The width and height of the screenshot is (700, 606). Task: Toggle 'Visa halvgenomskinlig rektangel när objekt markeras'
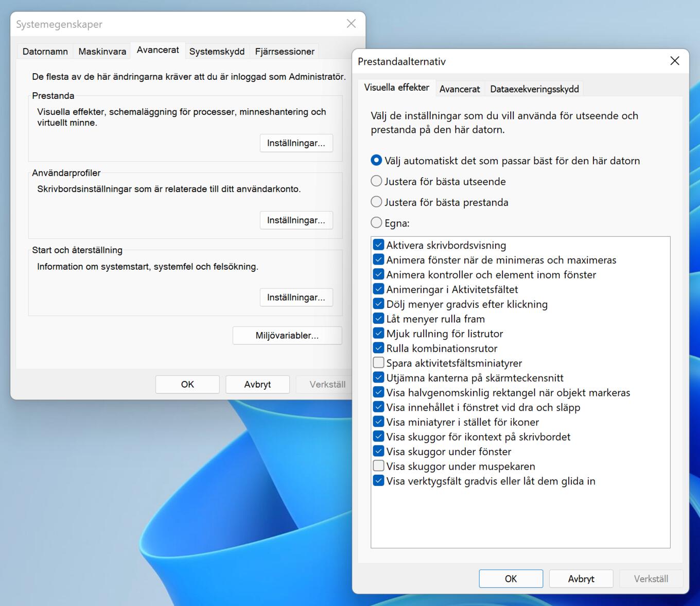pos(378,392)
